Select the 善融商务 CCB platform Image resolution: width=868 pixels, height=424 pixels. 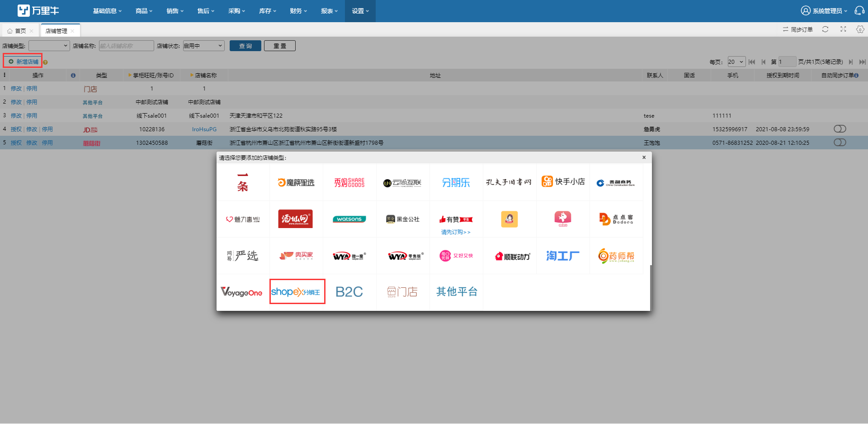616,182
